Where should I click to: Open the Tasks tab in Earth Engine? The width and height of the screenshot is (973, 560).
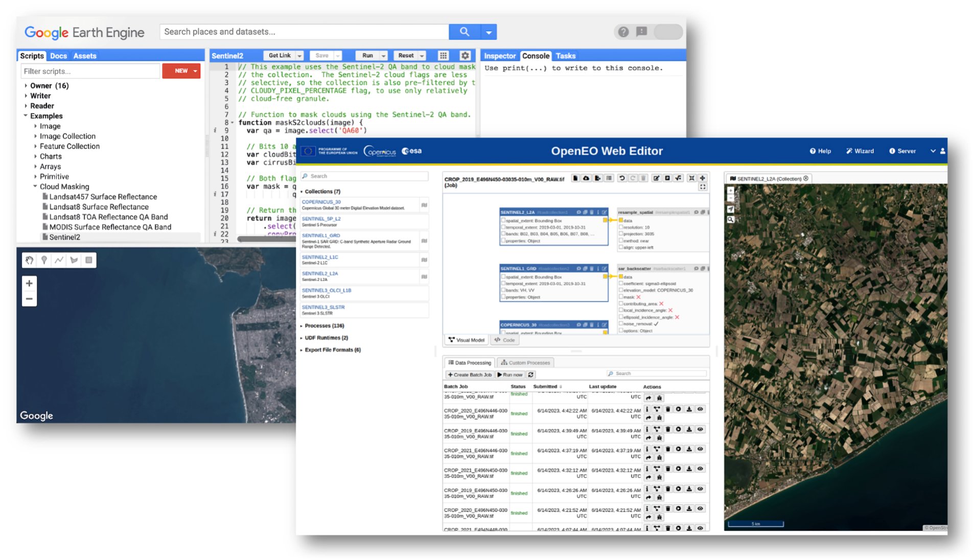tap(566, 56)
